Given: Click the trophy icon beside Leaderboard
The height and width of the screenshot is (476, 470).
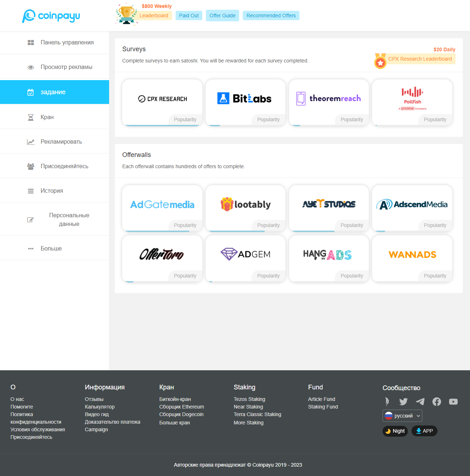Looking at the screenshot, I should click(x=126, y=14).
